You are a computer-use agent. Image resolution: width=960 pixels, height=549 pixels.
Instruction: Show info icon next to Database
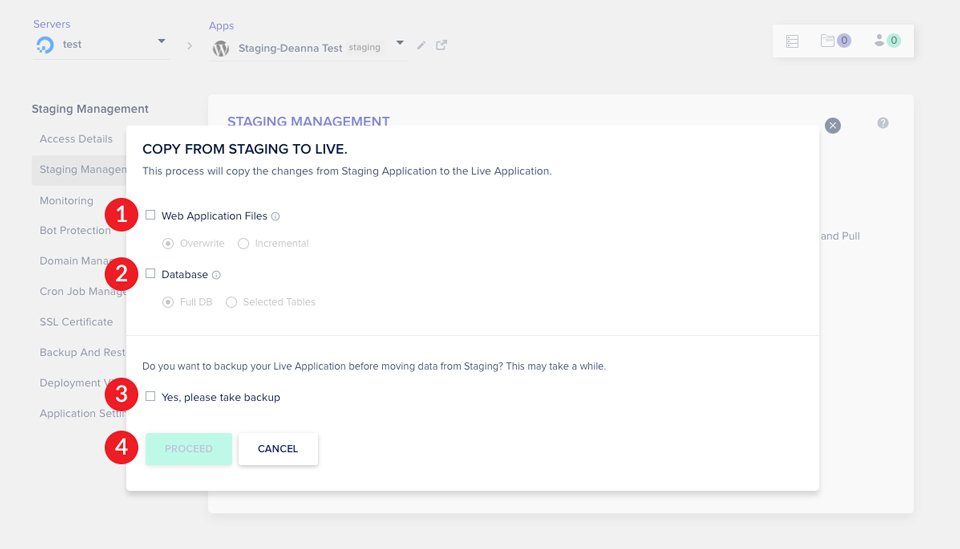pyautogui.click(x=216, y=275)
